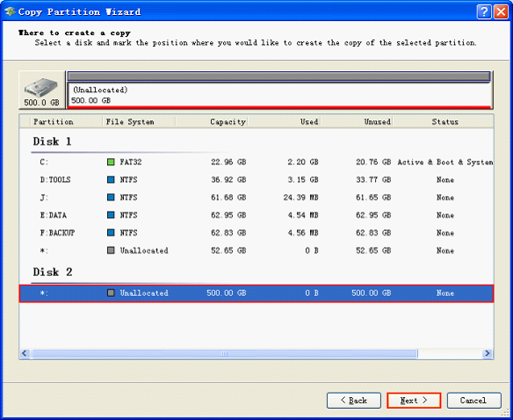Go Back to previous wizard step
The image size is (513, 420).
click(354, 401)
